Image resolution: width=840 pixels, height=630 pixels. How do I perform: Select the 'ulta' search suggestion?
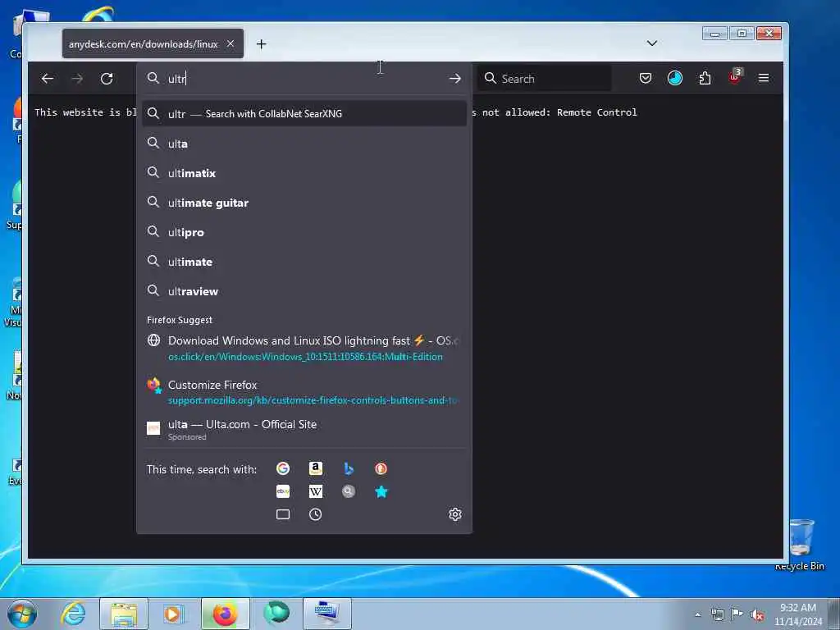304,144
